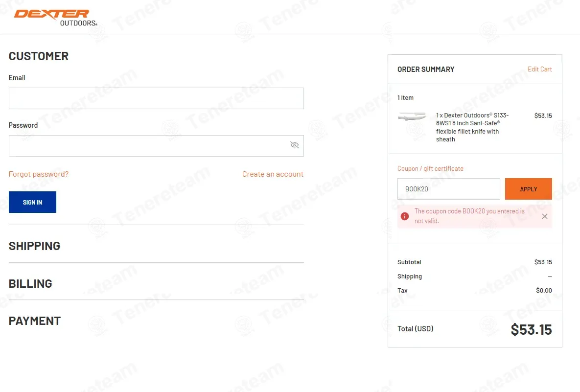Click the large total amount $53.15
Screen dimensions: 580x392
(531, 329)
